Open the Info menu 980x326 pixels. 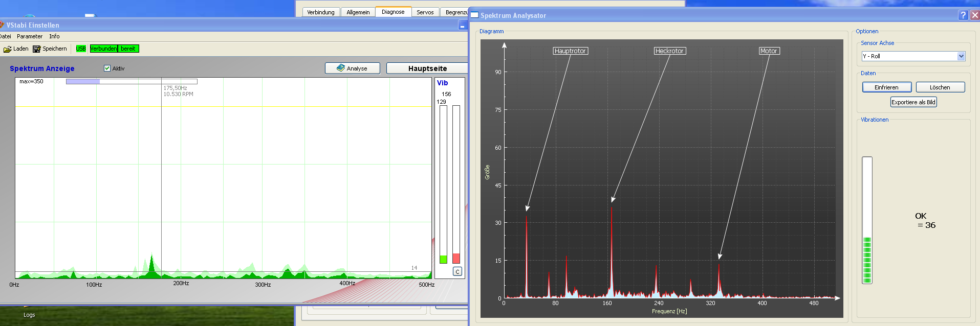pos(54,36)
